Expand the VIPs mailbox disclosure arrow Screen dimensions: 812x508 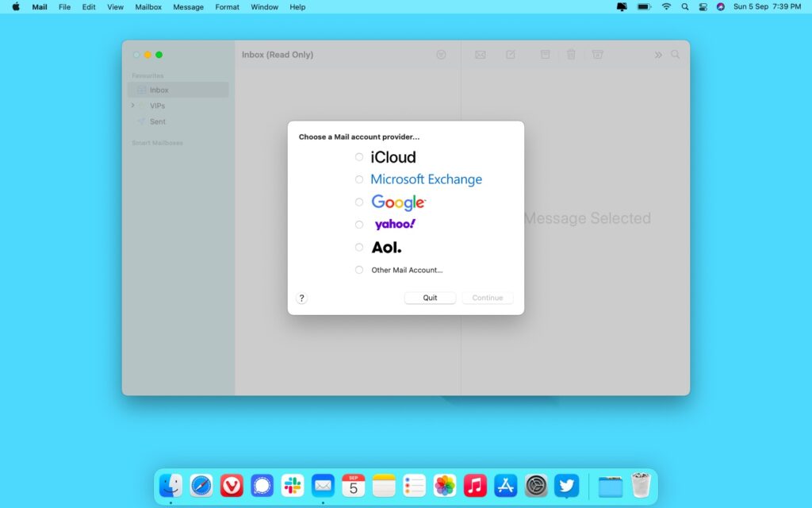coord(132,105)
